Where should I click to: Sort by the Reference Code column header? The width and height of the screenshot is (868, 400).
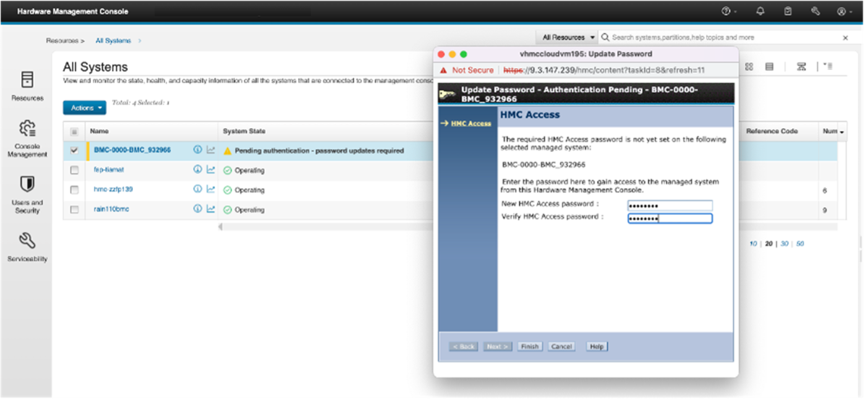tap(772, 132)
